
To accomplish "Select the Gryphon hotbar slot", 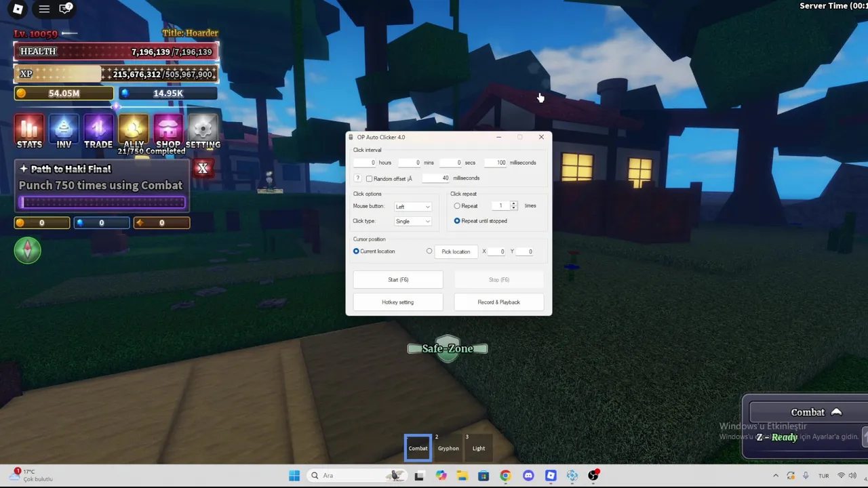I will tap(448, 448).
